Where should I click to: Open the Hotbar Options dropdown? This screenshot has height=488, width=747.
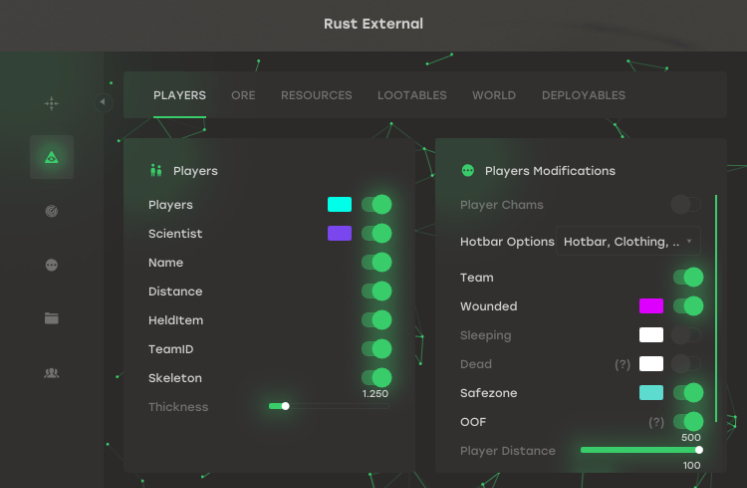628,242
